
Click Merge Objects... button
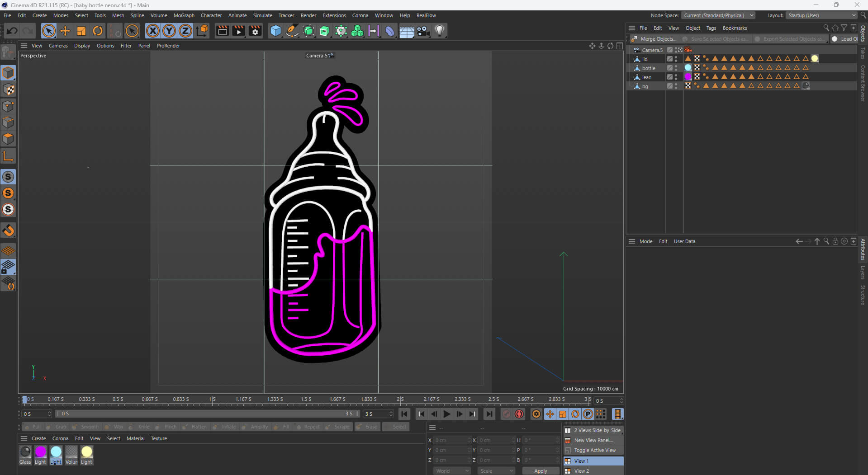tap(654, 39)
